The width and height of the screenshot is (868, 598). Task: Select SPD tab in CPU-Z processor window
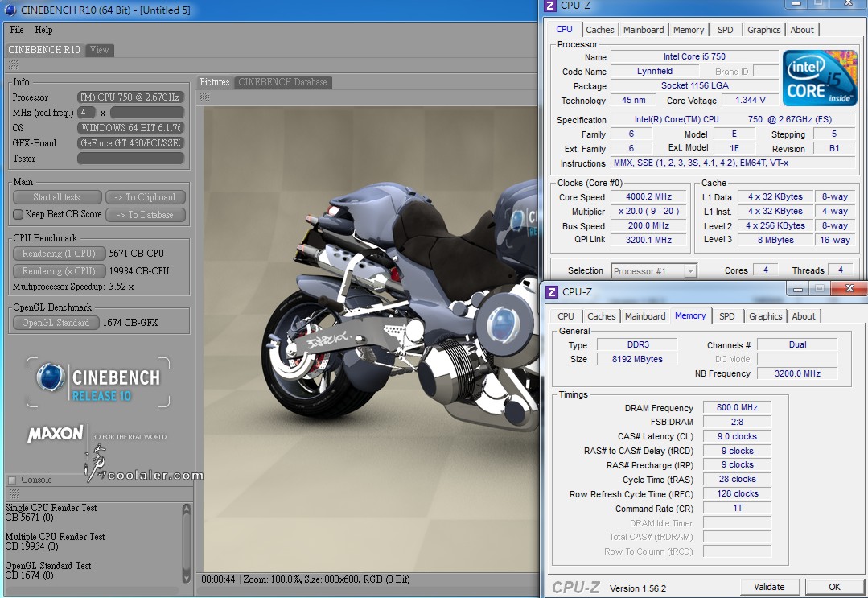(725, 30)
